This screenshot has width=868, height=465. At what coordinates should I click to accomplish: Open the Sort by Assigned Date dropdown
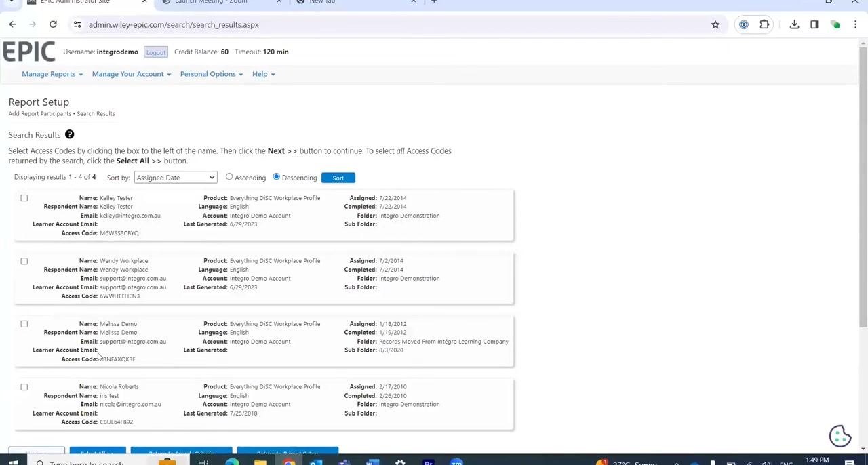point(175,178)
